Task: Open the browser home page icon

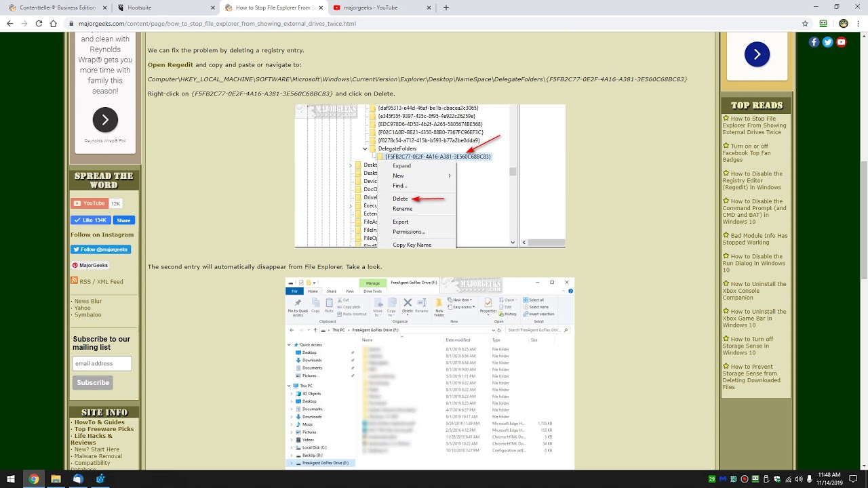Action: pyautogui.click(x=54, y=23)
